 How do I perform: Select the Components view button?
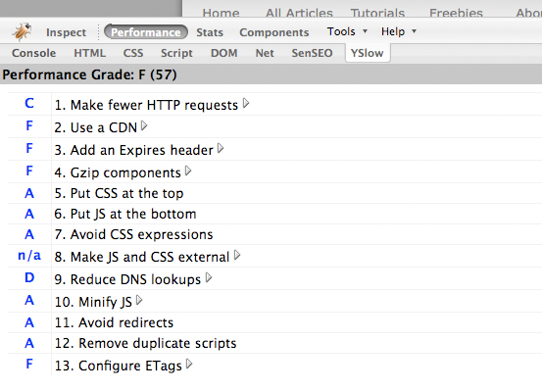274,32
